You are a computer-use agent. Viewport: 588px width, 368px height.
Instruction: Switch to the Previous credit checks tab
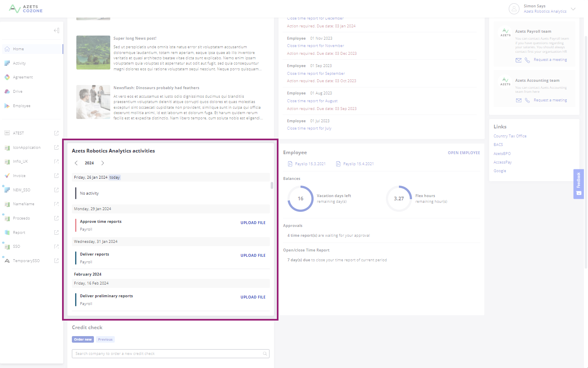pos(105,339)
